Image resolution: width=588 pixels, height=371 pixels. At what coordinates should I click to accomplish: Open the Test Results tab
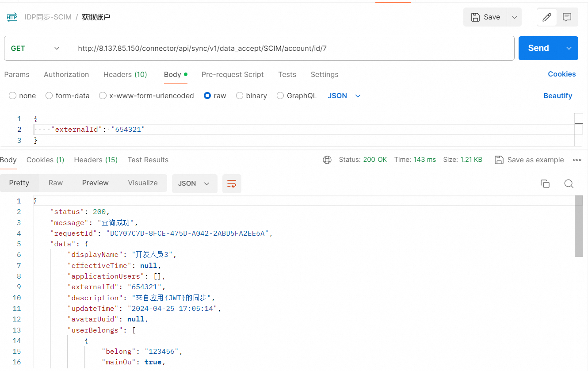[148, 160]
